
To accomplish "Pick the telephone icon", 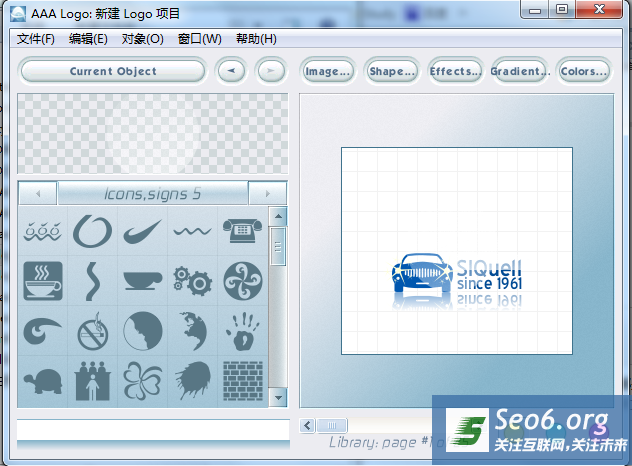I will tap(242, 231).
